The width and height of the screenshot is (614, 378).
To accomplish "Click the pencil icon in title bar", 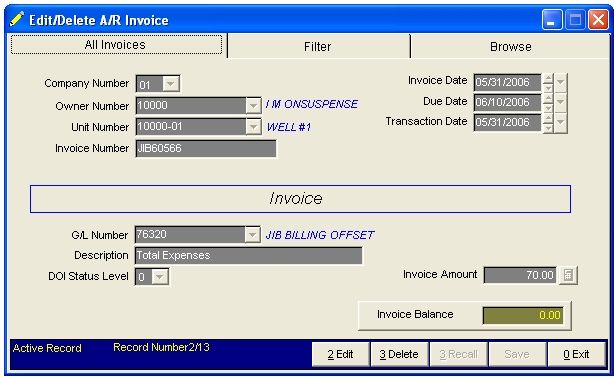I will coord(16,19).
